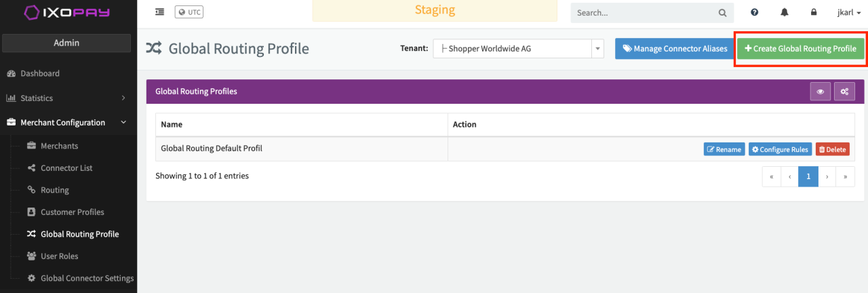
Task: Open panel settings gears icon
Action: pyautogui.click(x=844, y=91)
